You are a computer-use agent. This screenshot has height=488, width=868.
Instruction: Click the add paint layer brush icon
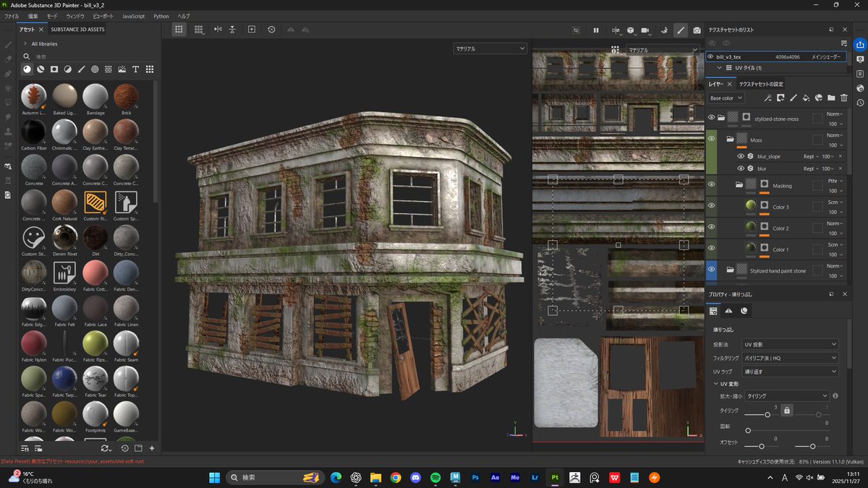[x=793, y=98]
